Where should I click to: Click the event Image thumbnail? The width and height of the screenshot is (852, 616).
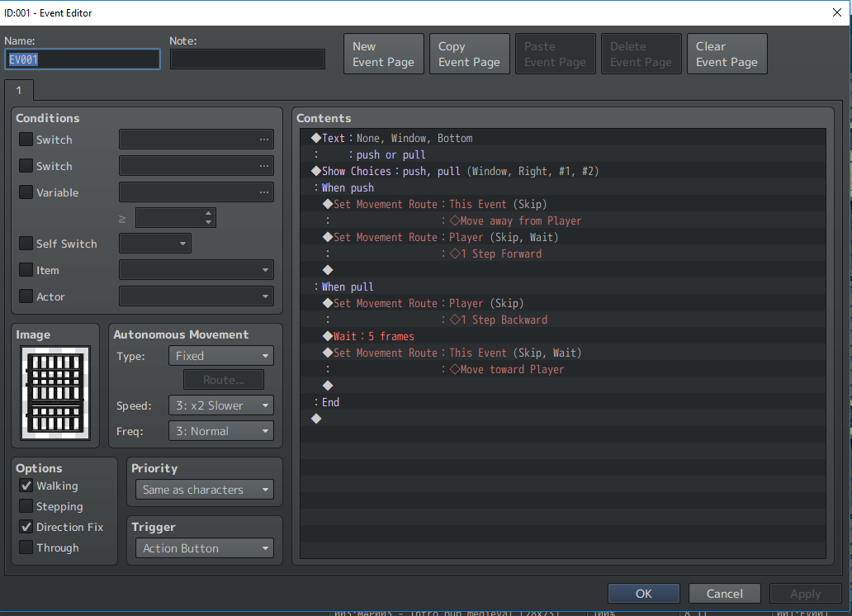[x=55, y=392]
